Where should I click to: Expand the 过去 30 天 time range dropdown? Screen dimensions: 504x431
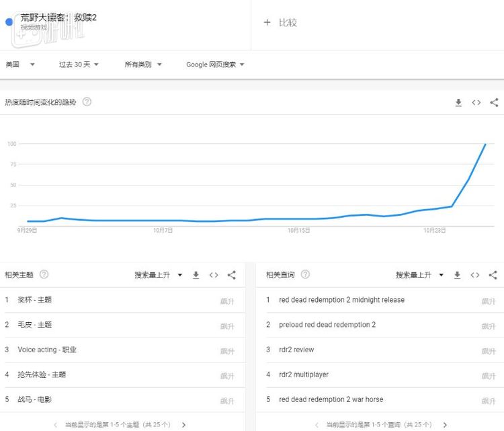tap(79, 65)
